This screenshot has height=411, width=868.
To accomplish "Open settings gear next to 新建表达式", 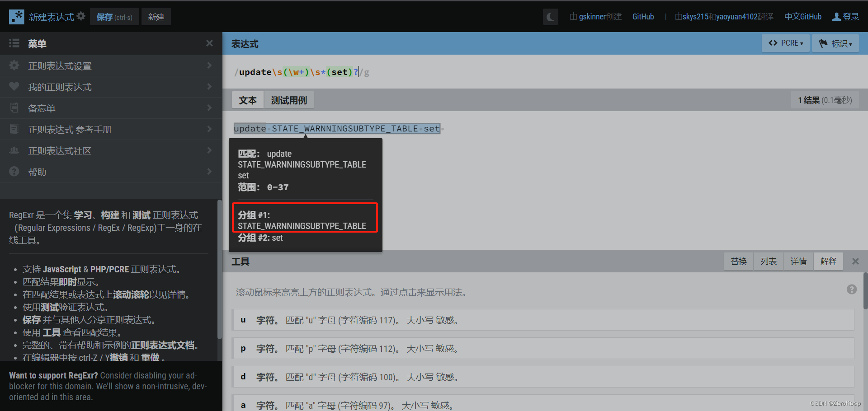I will point(81,16).
